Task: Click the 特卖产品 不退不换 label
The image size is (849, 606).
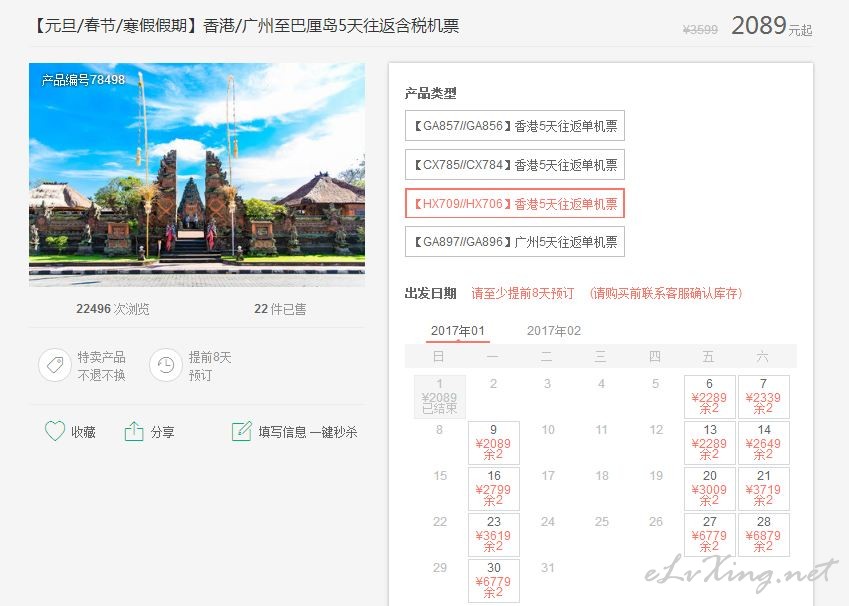Action: (101, 366)
